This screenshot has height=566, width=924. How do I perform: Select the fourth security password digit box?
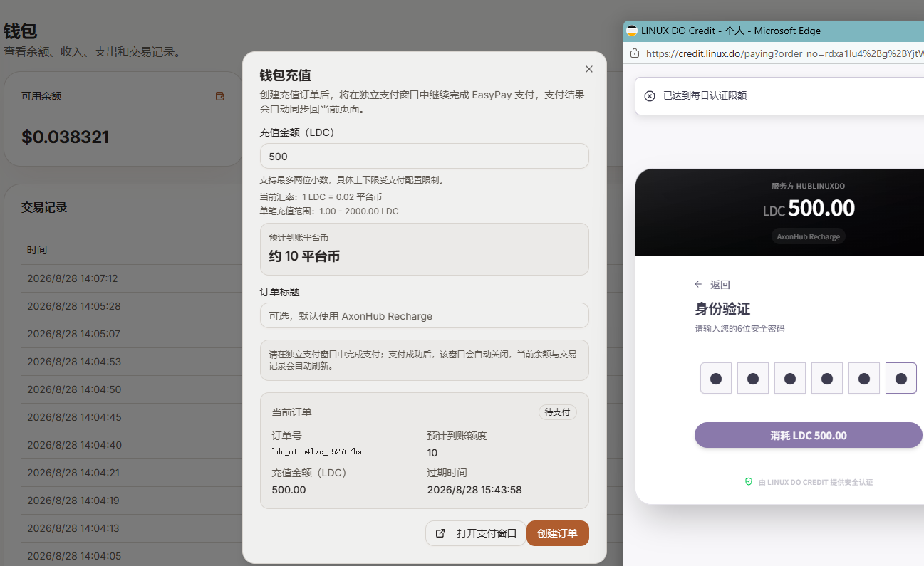(x=827, y=378)
